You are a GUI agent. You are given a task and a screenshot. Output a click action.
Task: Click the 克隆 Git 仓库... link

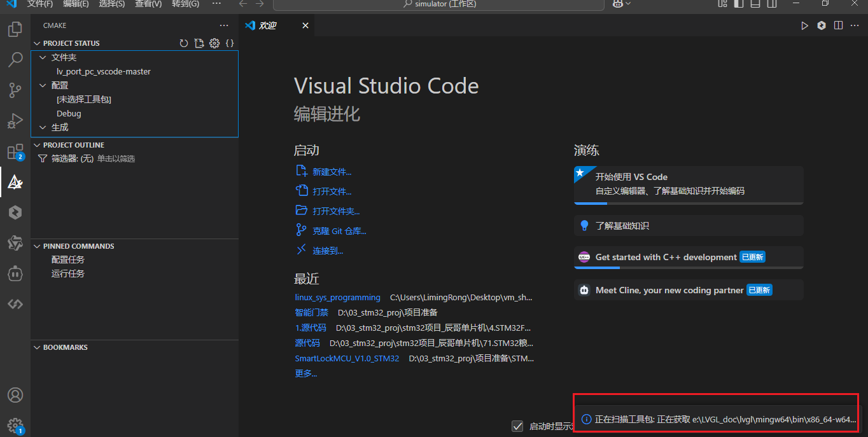click(x=339, y=231)
